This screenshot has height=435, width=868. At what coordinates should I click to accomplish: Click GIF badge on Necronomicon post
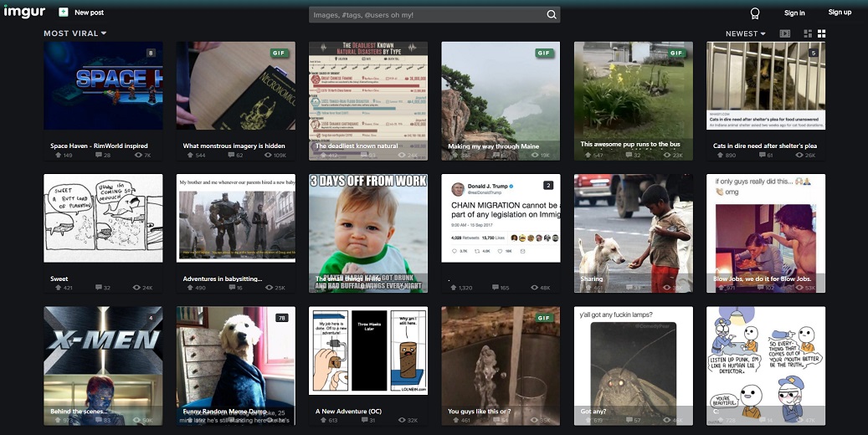point(279,54)
